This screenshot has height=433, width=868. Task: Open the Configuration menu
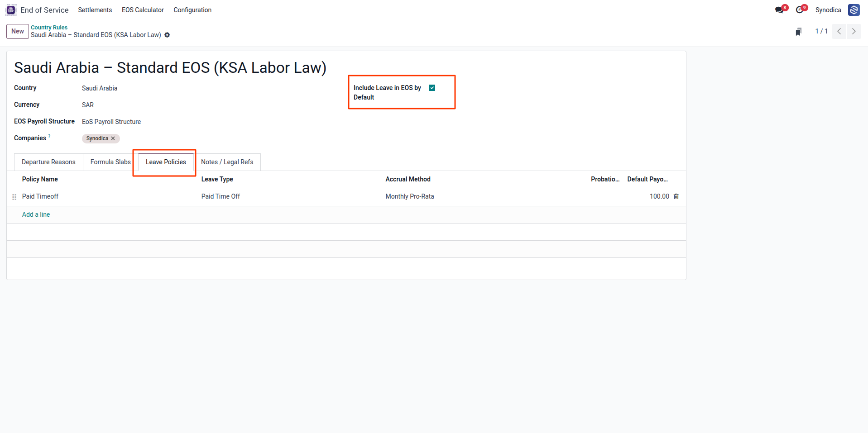point(192,10)
